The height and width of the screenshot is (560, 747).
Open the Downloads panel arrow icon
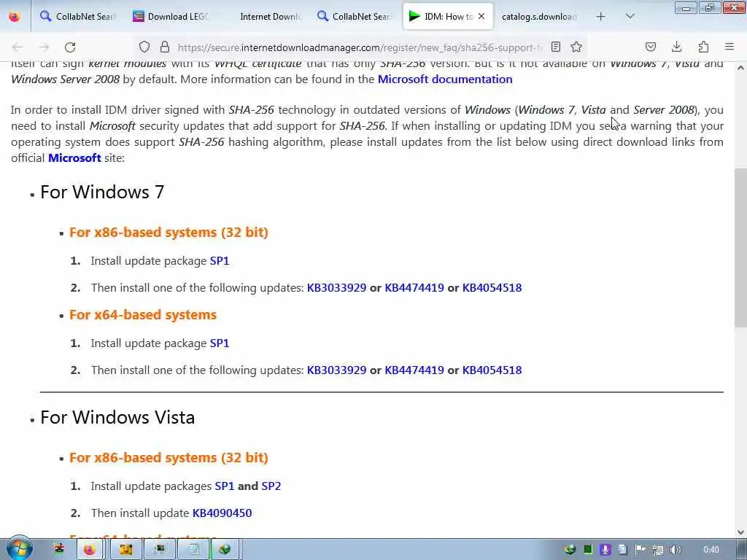[x=676, y=47]
